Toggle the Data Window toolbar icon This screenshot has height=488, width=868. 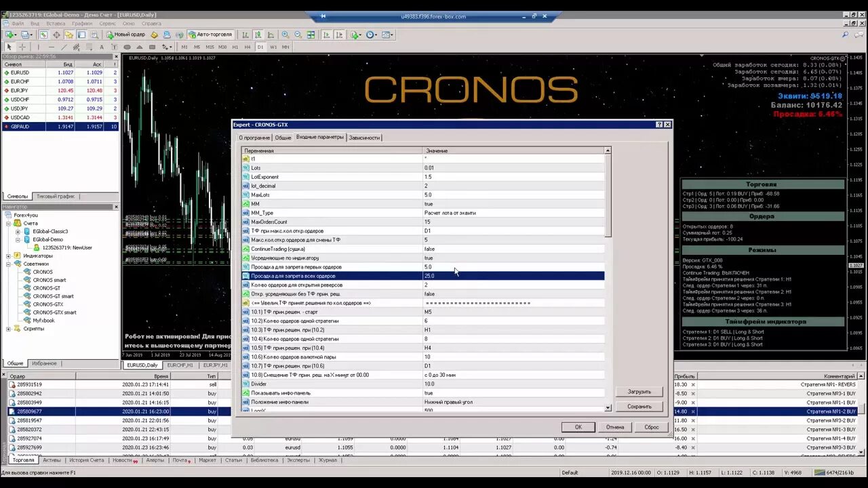pyautogui.click(x=56, y=35)
